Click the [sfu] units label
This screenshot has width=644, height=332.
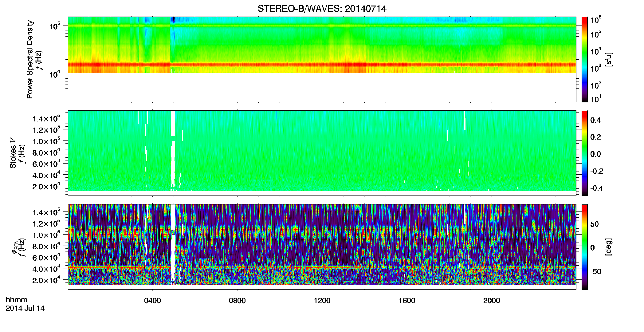click(608, 59)
